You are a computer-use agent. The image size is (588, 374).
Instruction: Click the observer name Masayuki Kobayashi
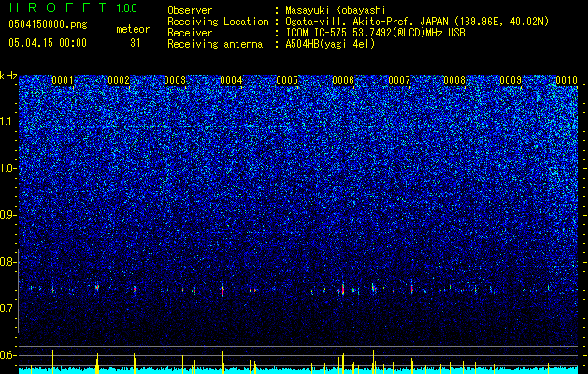[335, 10]
